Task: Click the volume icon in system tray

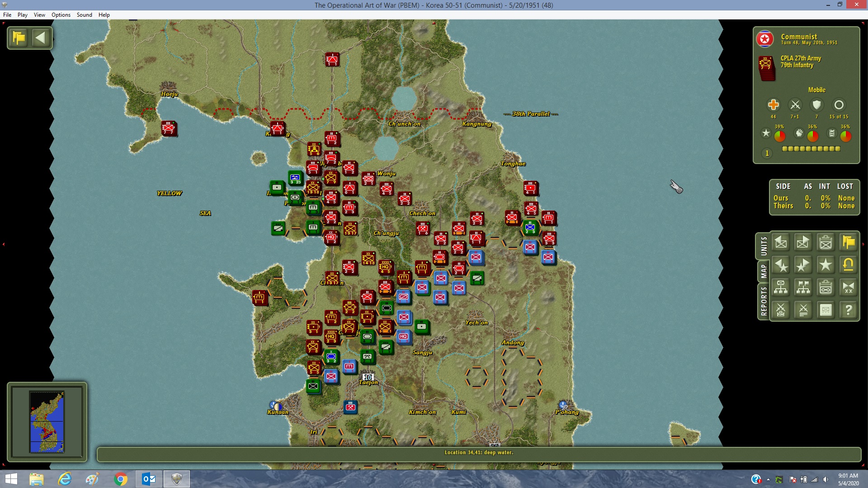Action: click(826, 479)
